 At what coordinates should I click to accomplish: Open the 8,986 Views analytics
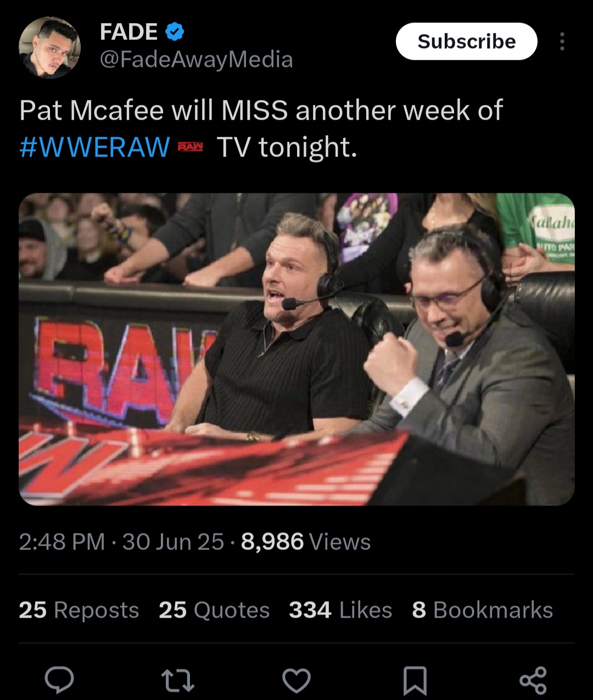tap(306, 542)
